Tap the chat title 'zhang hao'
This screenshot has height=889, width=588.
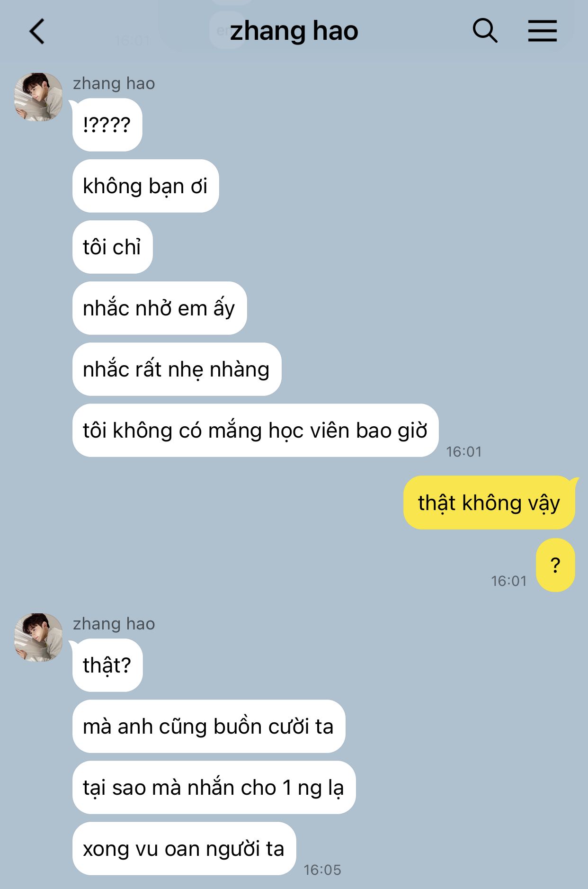(x=294, y=31)
